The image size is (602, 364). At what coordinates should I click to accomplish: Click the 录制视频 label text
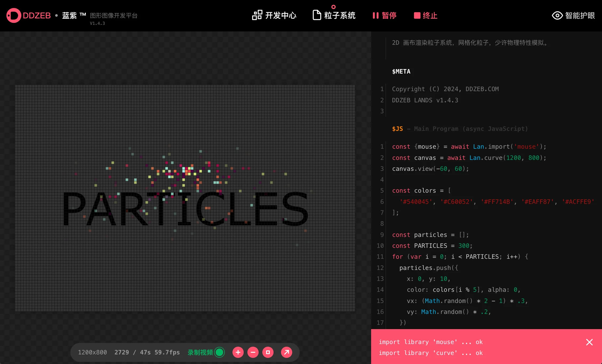pyautogui.click(x=200, y=352)
